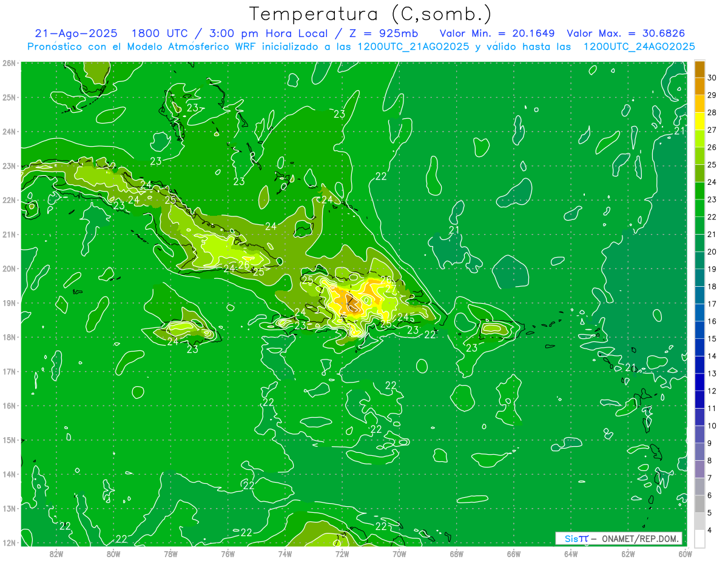Click the colorbar label "16"

pyautogui.click(x=712, y=321)
